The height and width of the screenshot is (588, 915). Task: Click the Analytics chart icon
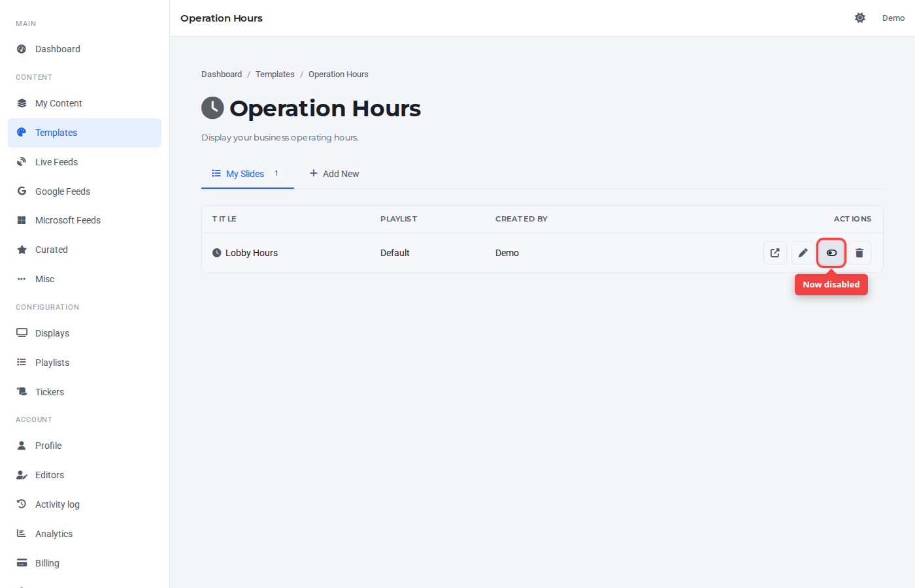22,533
